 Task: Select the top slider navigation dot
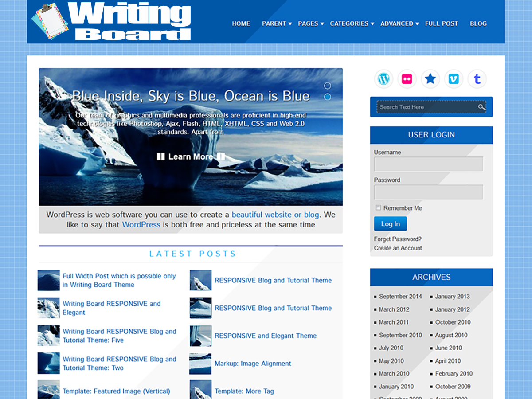click(x=328, y=86)
